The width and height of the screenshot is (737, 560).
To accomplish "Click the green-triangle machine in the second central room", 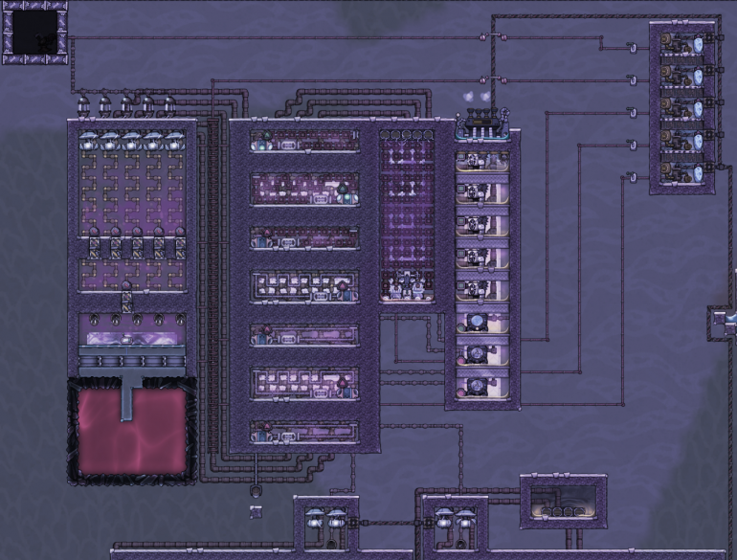I will pyautogui.click(x=346, y=193).
